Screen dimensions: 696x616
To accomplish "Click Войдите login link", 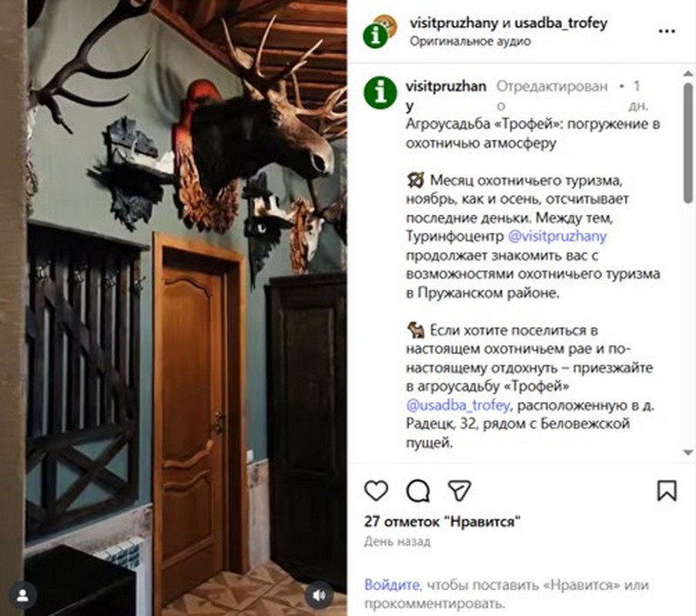I will (x=391, y=585).
